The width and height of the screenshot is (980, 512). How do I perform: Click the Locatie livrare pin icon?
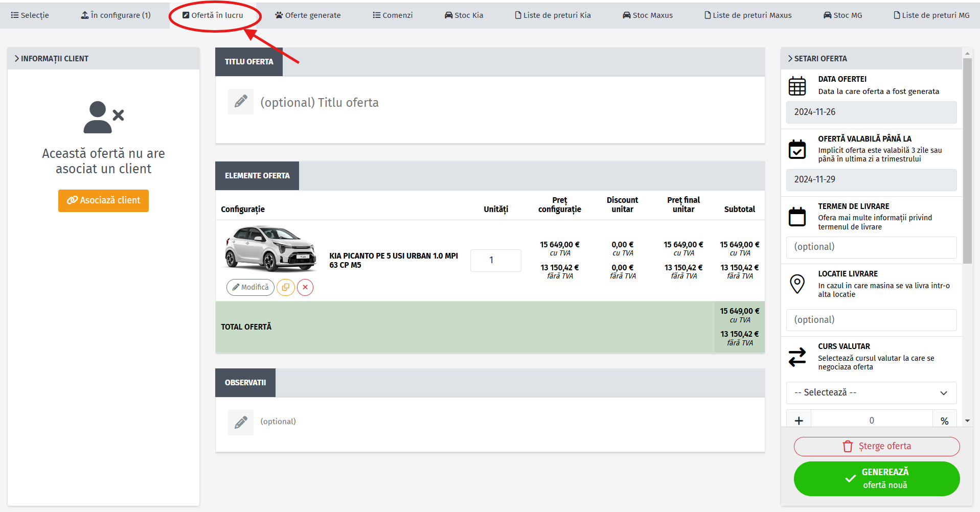[797, 284]
